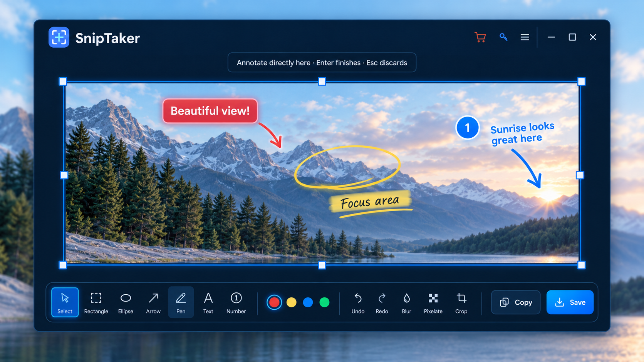
Task: Select the Arrow annotation tool
Action: (153, 302)
